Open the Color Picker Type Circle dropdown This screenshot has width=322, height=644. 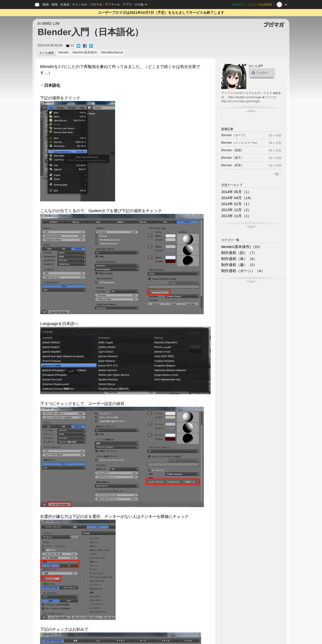point(174,274)
